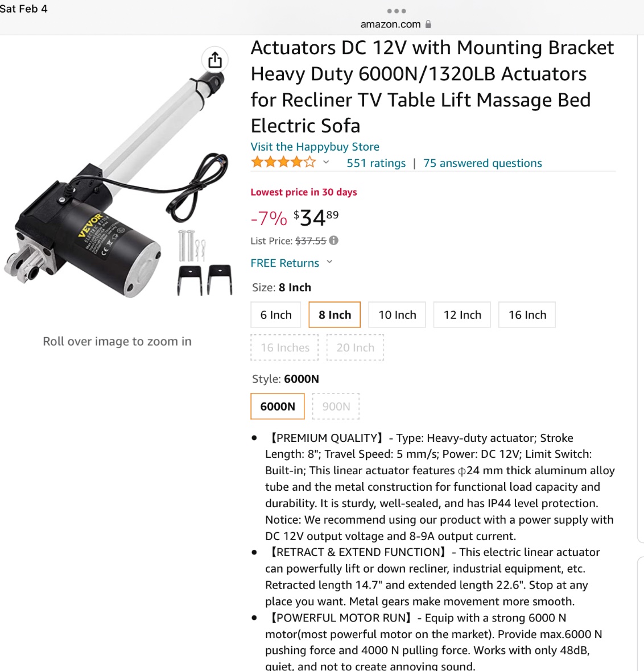Image resolution: width=644 pixels, height=671 pixels.
Task: Choose the 6000N style option
Action: click(278, 406)
